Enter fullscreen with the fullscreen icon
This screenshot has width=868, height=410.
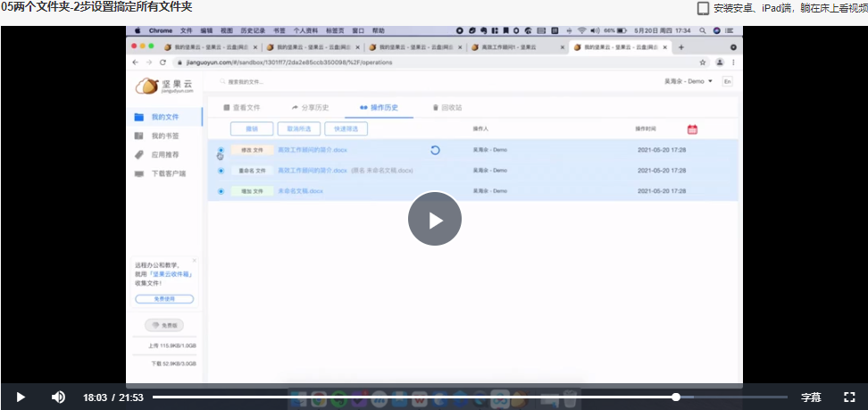point(849,397)
